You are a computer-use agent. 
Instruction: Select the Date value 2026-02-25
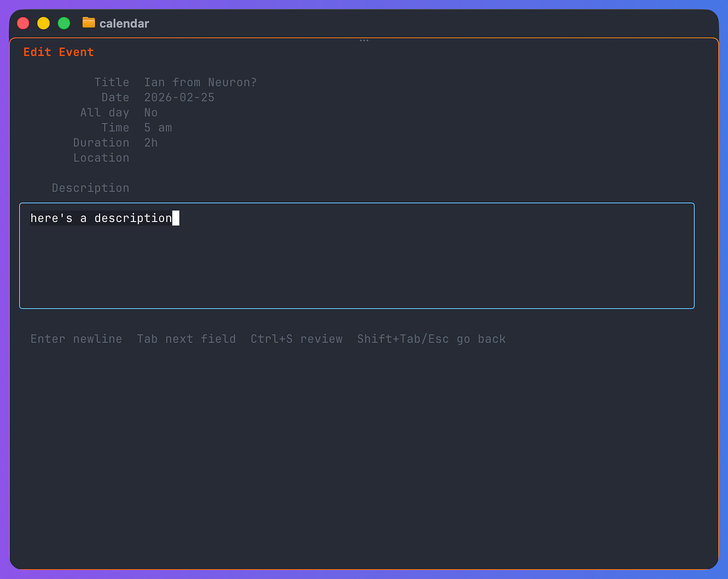(179, 97)
